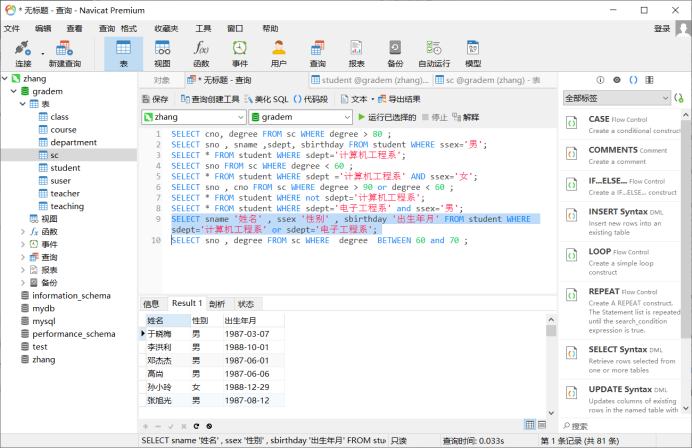Switch to the Result 1 tab

coord(187,303)
